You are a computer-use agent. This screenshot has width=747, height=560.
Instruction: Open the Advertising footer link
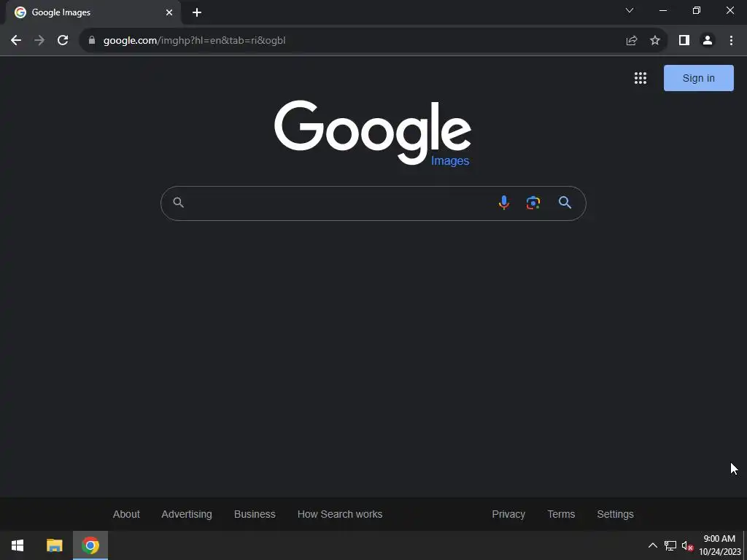point(187,514)
